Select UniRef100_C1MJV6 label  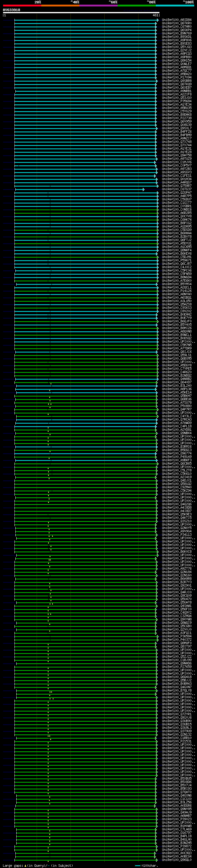coord(177,162)
